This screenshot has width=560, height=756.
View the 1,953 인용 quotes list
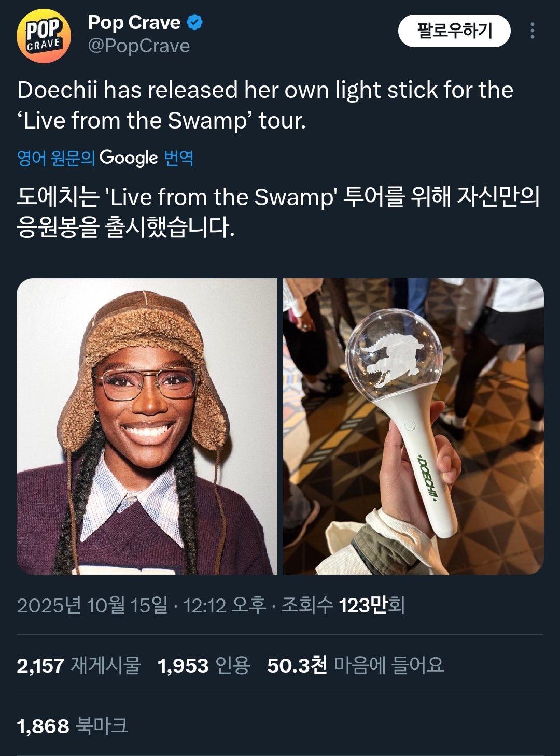[204, 665]
